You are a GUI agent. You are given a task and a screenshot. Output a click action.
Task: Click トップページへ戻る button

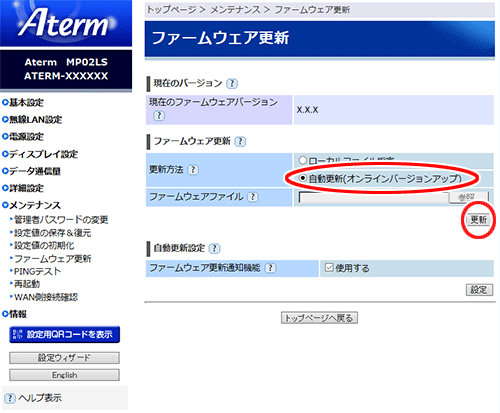319,318
